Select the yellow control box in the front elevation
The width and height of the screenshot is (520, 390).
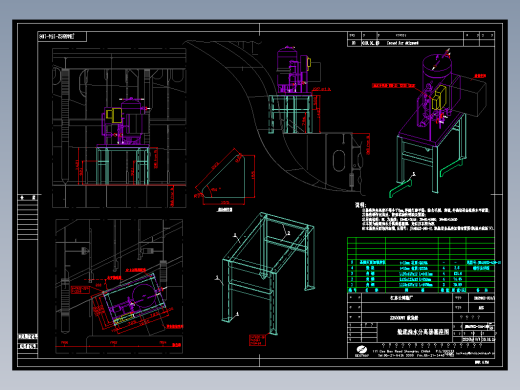(x=114, y=115)
